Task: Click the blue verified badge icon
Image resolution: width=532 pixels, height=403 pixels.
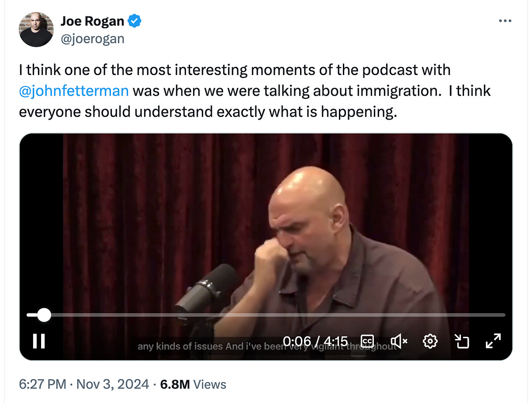Action: [134, 21]
